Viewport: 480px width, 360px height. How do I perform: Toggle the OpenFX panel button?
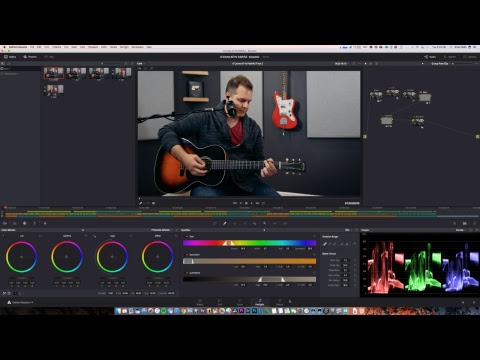pyautogui.click(x=450, y=57)
